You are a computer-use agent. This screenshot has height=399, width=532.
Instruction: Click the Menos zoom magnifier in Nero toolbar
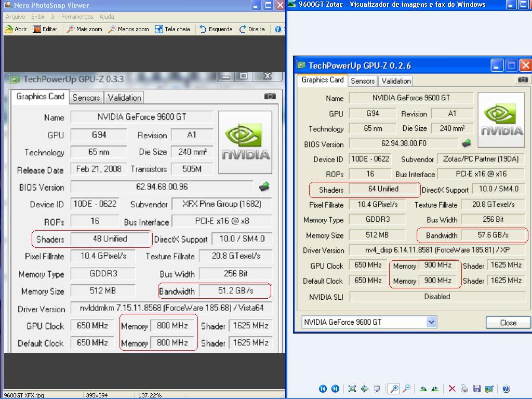(x=112, y=29)
